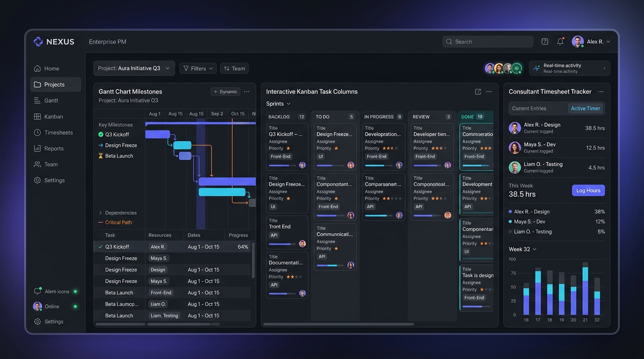
Task: Open Consultant Timesheet Tracker more options
Action: click(x=601, y=92)
